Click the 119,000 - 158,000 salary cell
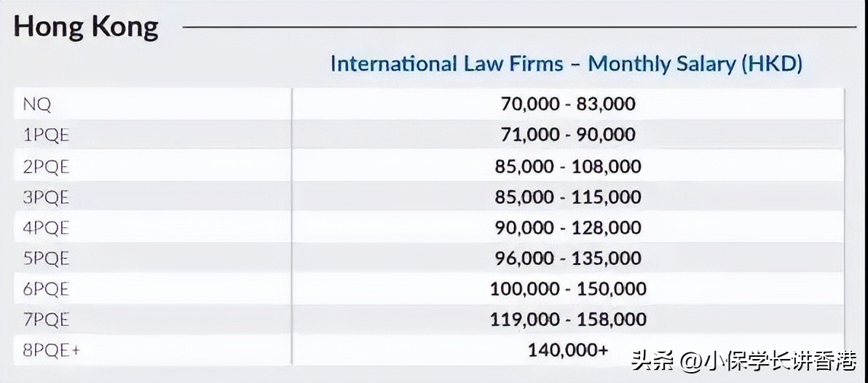Image resolution: width=868 pixels, height=383 pixels. [x=568, y=320]
